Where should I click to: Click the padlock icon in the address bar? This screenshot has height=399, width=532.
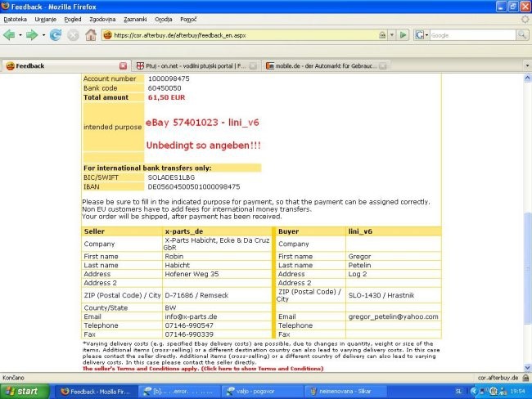tap(382, 35)
